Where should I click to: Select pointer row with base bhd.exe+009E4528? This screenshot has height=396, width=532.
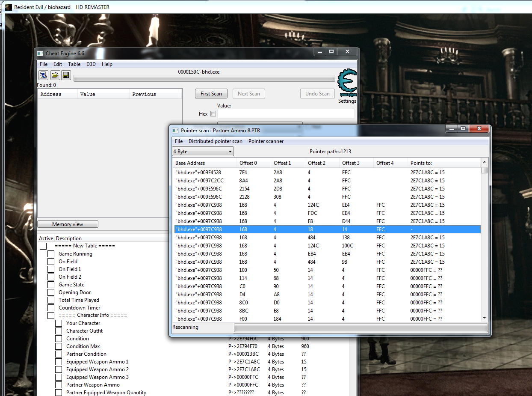[x=327, y=173]
